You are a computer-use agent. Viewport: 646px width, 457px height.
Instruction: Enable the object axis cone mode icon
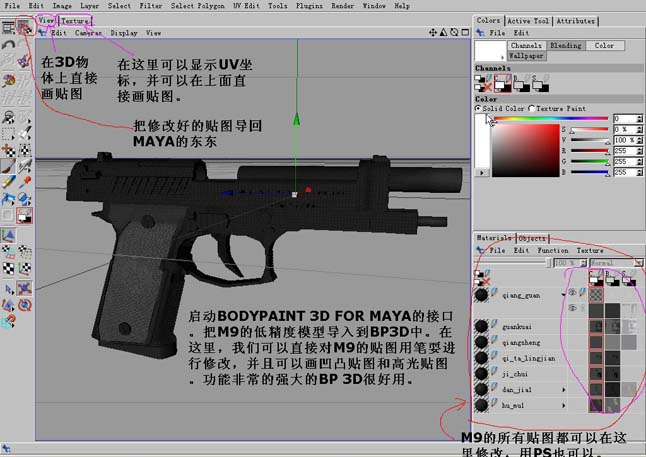tap(8, 235)
